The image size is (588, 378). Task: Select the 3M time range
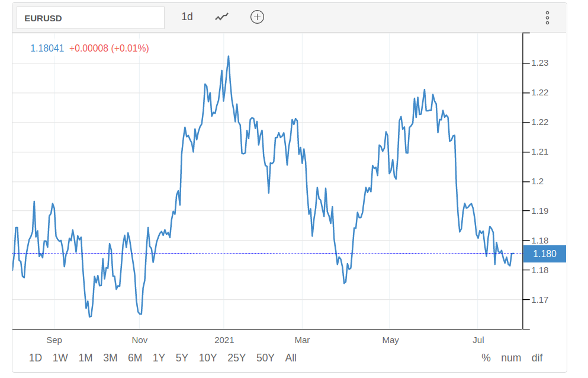coord(110,358)
